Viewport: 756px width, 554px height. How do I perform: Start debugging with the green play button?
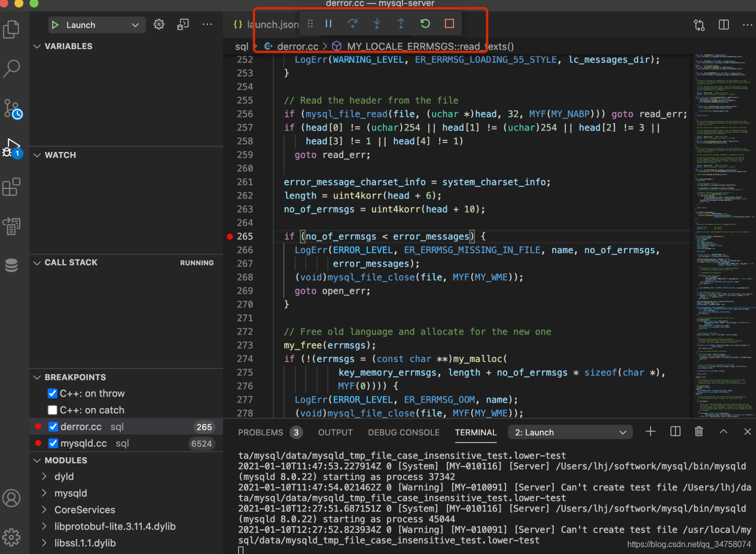[x=55, y=25]
